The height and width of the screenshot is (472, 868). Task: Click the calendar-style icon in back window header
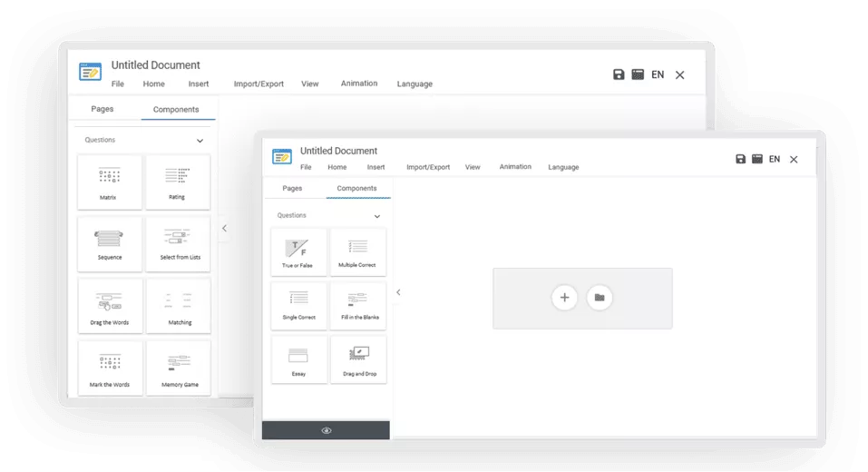[x=638, y=74]
